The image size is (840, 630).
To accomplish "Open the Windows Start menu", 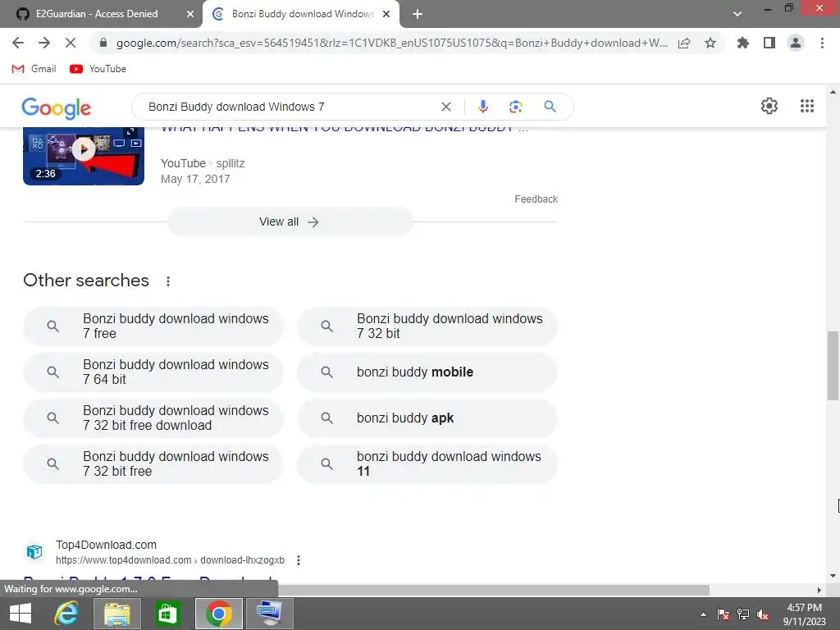I will tap(21, 614).
